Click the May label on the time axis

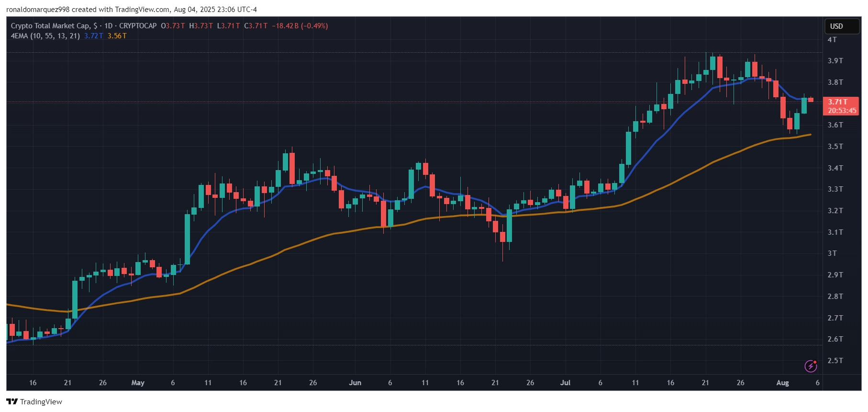click(x=138, y=383)
